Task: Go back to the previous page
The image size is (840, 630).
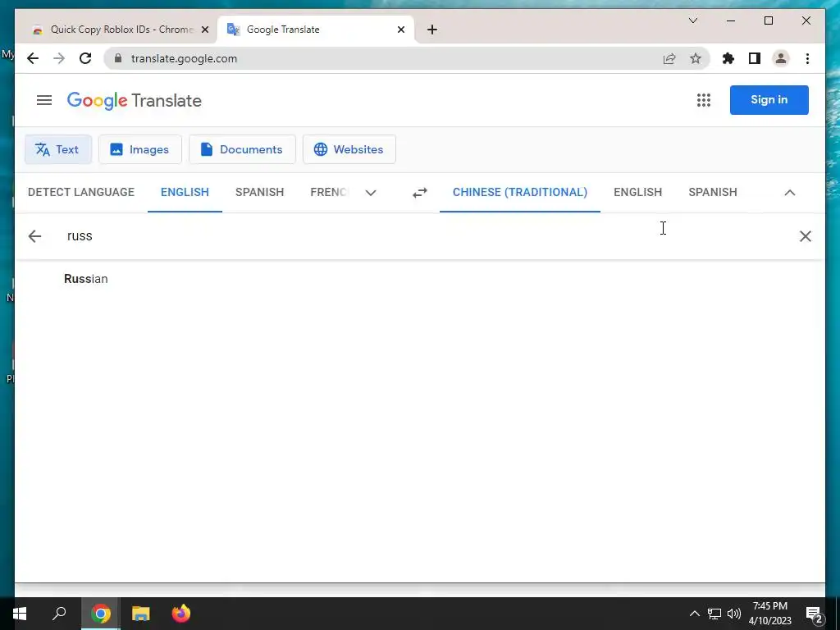Action: pos(33,58)
